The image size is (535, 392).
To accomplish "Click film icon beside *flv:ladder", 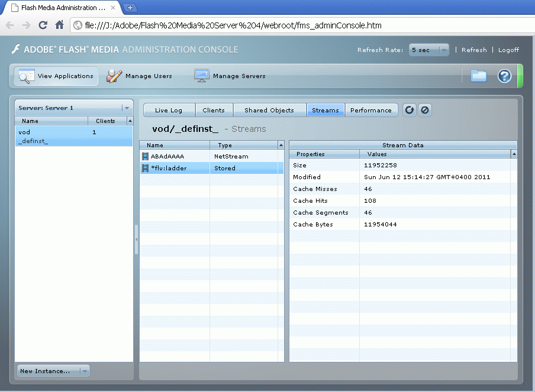I will click(145, 168).
